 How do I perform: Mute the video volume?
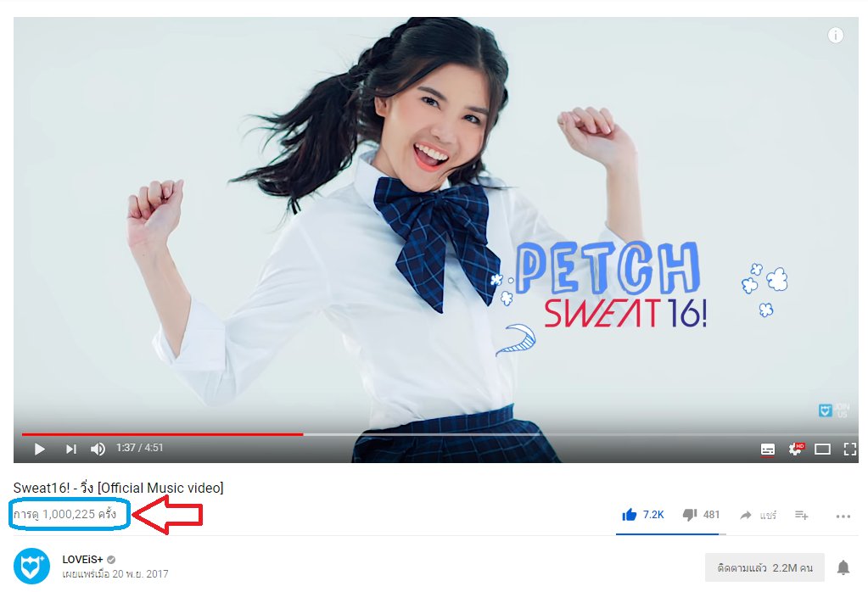(96, 449)
